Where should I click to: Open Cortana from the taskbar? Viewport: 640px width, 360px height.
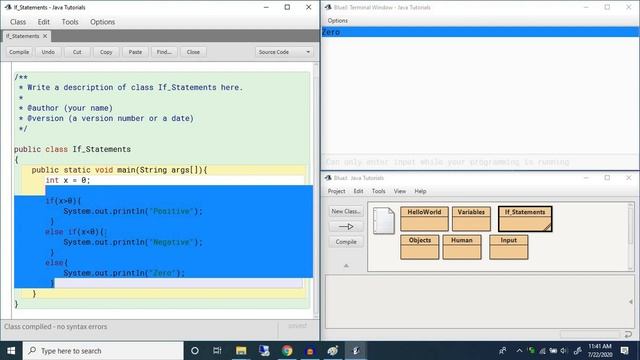pyautogui.click(x=195, y=351)
